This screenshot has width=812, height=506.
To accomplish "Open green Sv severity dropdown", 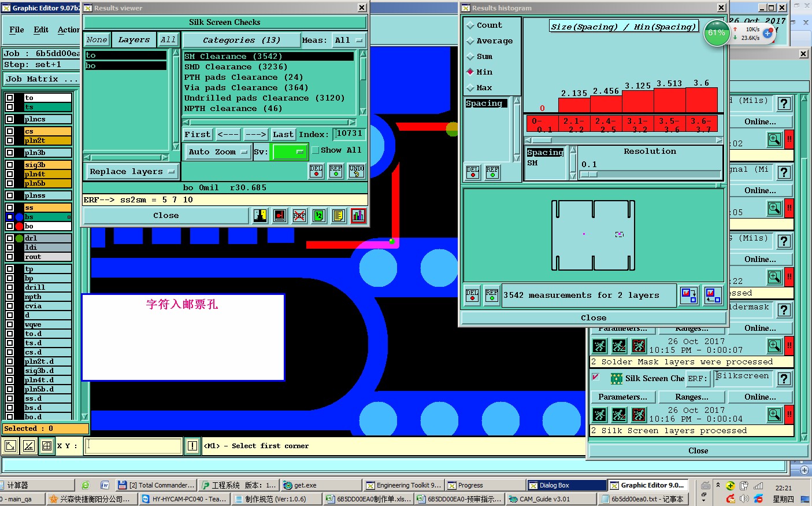I will pos(290,152).
